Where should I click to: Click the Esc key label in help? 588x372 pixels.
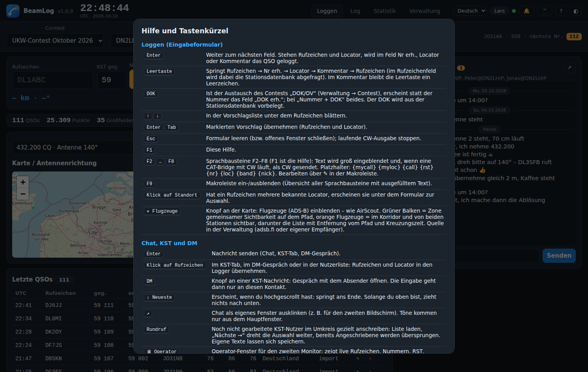tap(151, 139)
